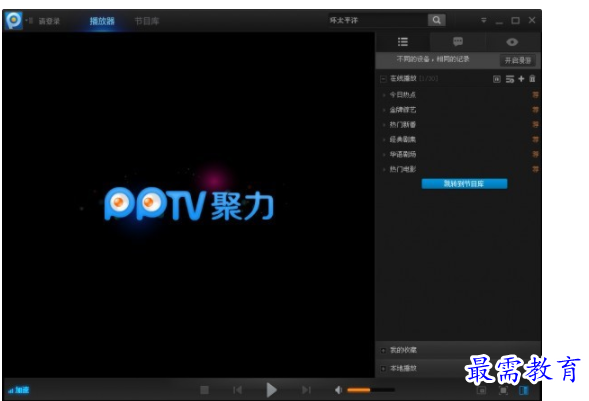Expand the 华语剧场 list arrow
The height and width of the screenshot is (401, 589).
pyautogui.click(x=384, y=155)
